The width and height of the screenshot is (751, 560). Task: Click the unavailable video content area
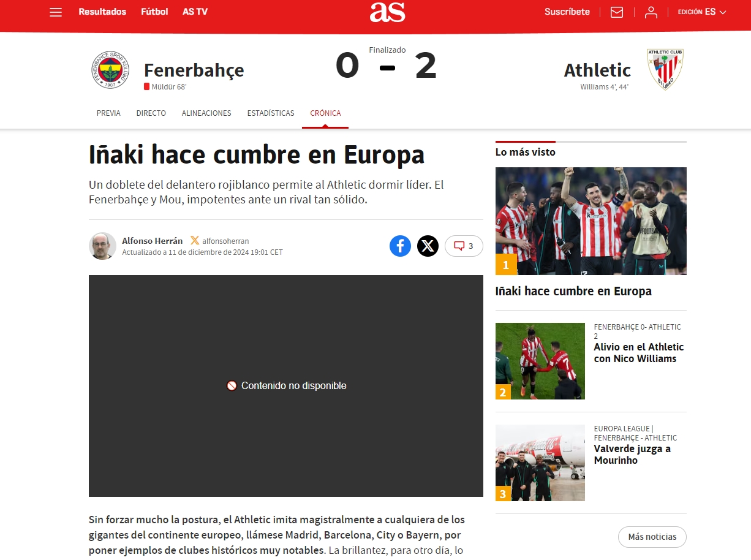click(x=286, y=386)
